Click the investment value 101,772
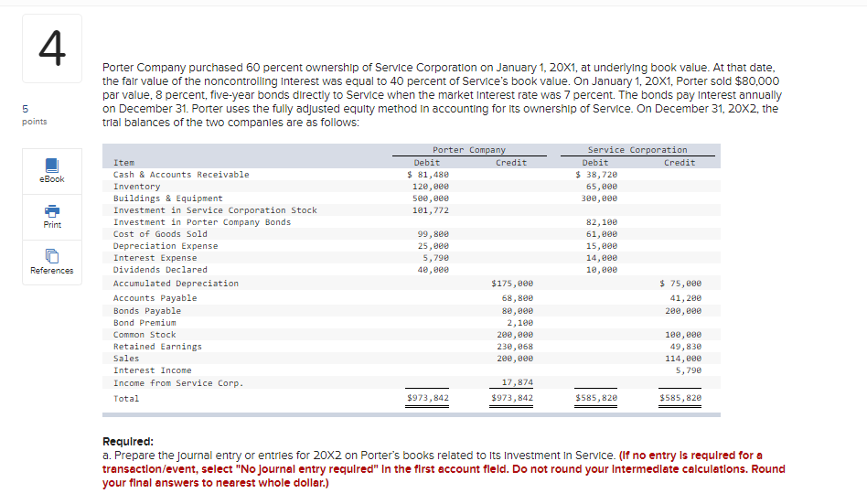Screen dimensions: 867x504 [x=430, y=210]
